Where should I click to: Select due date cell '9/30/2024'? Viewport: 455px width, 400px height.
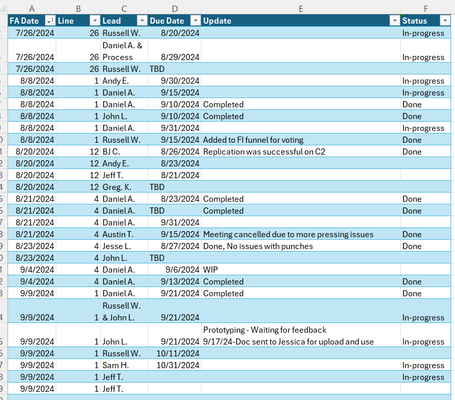175,81
